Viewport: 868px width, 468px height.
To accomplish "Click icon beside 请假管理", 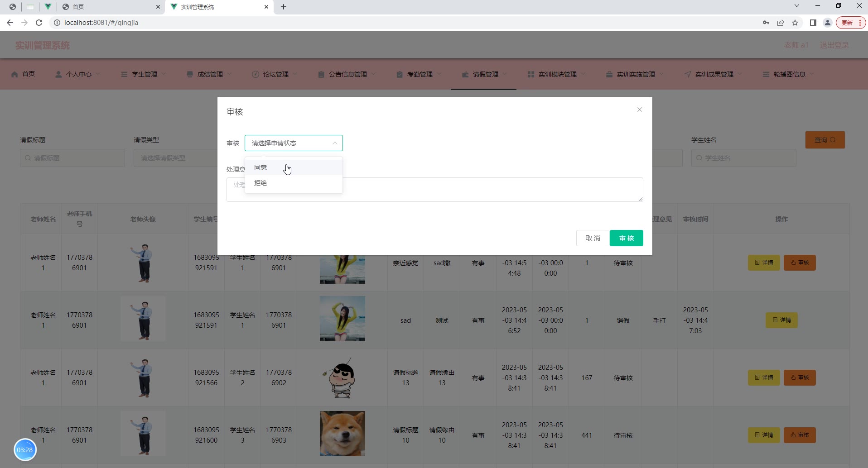I will [465, 74].
